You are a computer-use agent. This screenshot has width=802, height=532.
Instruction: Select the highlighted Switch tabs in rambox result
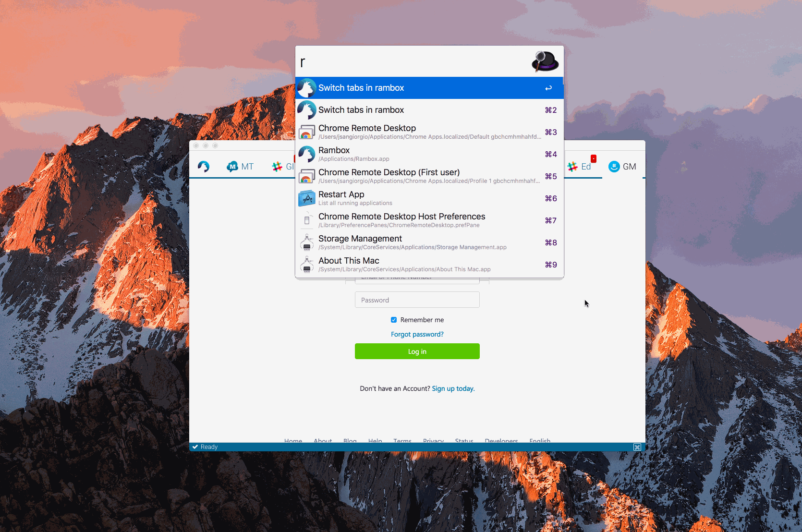pos(429,88)
